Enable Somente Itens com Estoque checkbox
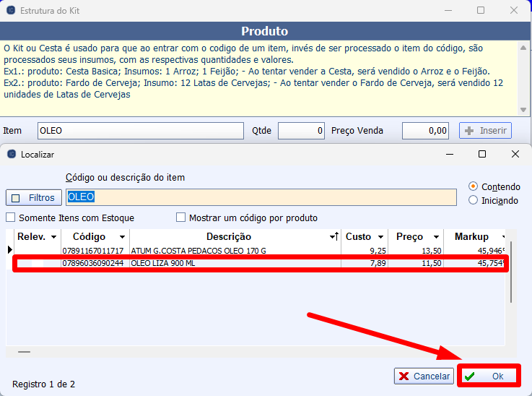The image size is (532, 396). coord(11,218)
